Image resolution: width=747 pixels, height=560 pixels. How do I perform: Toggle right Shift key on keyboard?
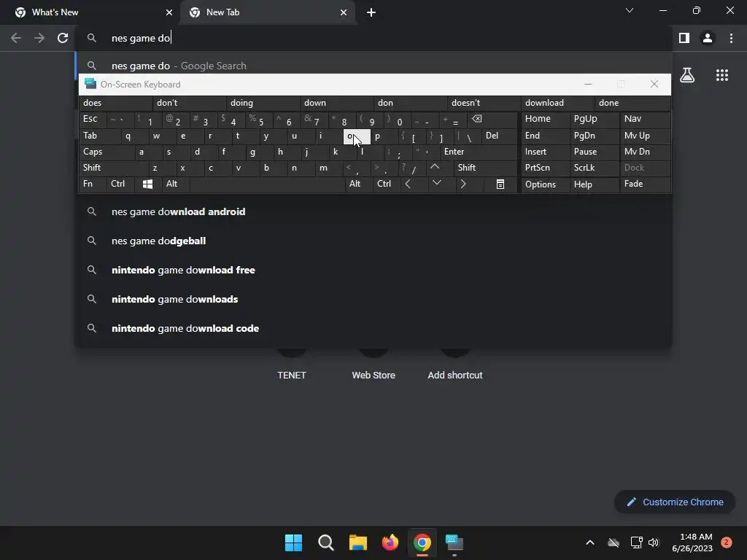pos(485,168)
